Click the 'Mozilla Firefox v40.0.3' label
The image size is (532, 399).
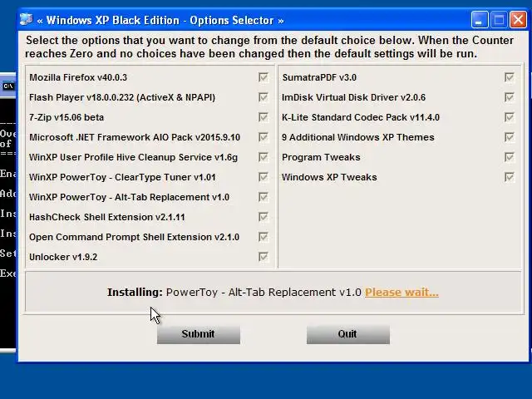tap(78, 77)
